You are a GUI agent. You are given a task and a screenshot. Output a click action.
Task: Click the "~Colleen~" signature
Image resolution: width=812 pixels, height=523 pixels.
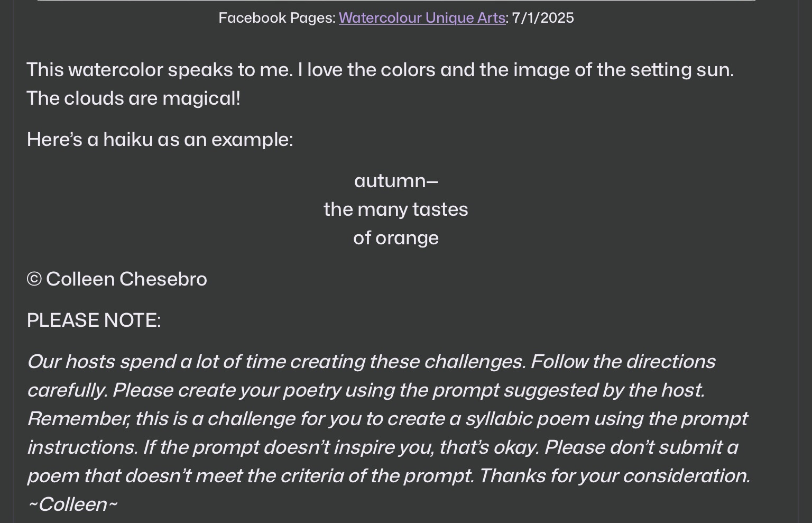(x=72, y=504)
